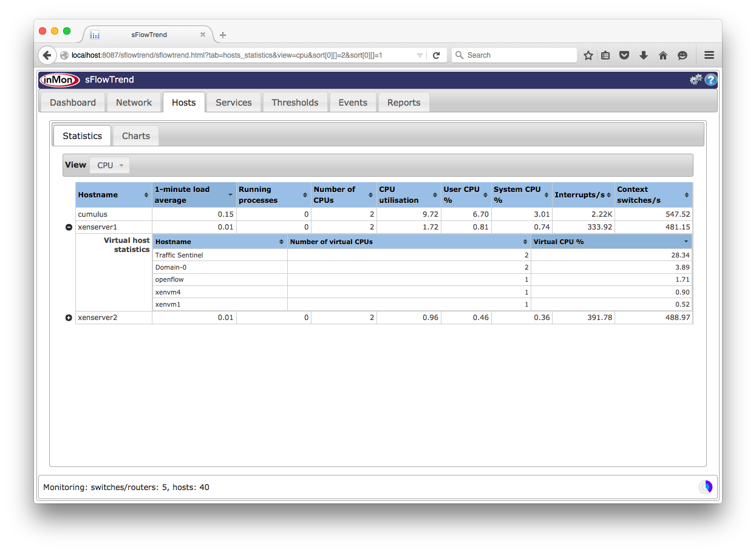The height and width of the screenshot is (552, 756).
Task: Sort by User CPU % column
Action: point(466,195)
